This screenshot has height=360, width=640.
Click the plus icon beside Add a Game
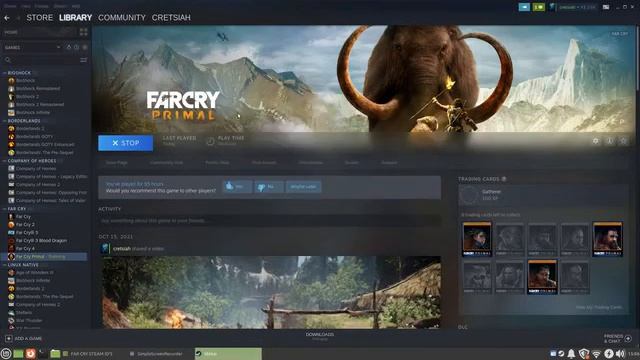(9, 338)
